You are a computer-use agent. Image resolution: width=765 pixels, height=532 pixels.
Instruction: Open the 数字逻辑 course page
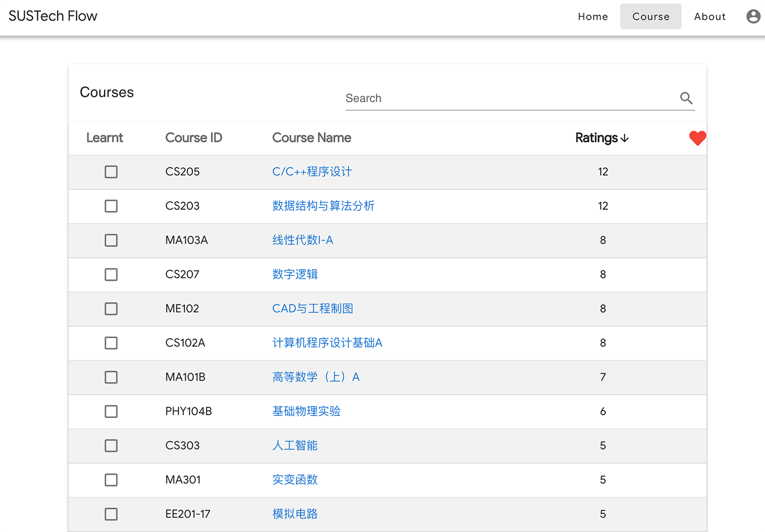pyautogui.click(x=295, y=274)
